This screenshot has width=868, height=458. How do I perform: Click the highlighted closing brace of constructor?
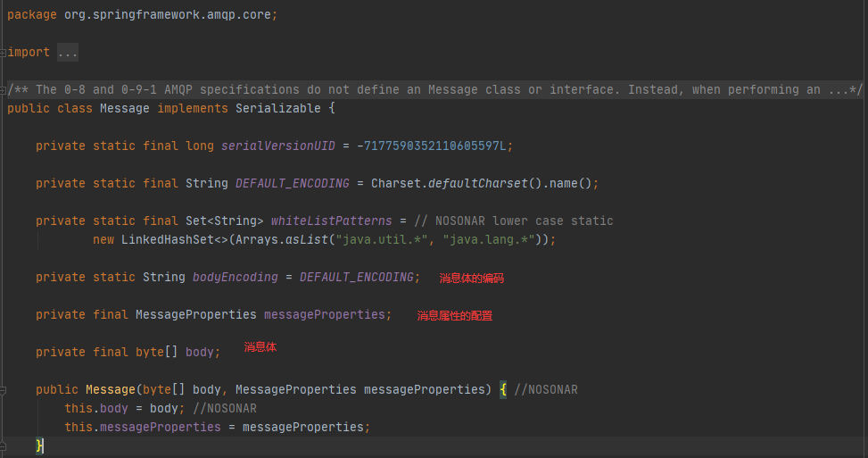click(39, 446)
